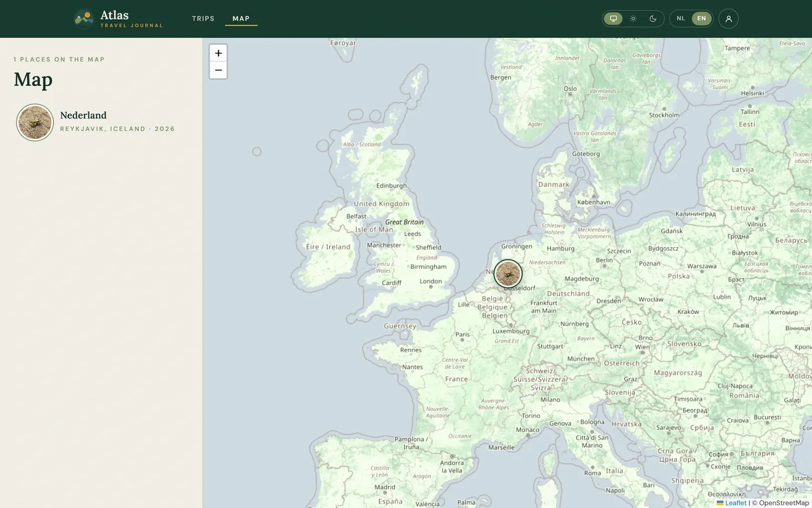Zoom in on the map
This screenshot has height=508, width=812.
tap(218, 53)
